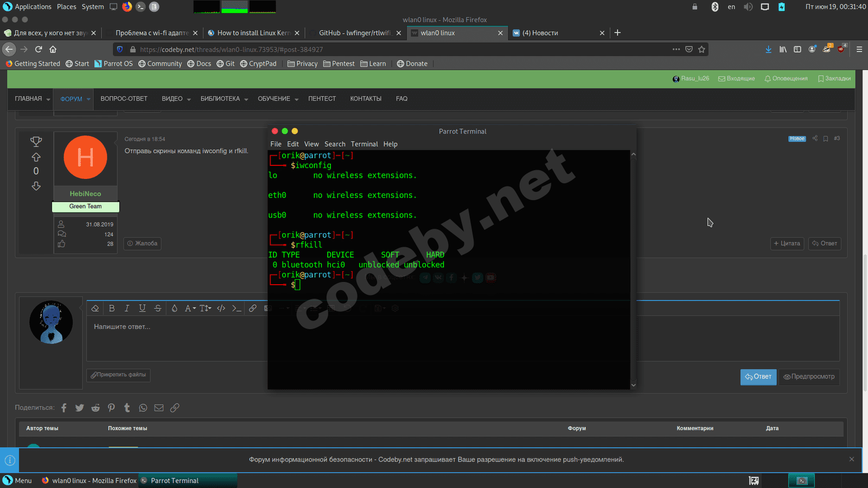This screenshot has height=488, width=868.
Task: Bookmark this page with the star icon
Action: (701, 49)
